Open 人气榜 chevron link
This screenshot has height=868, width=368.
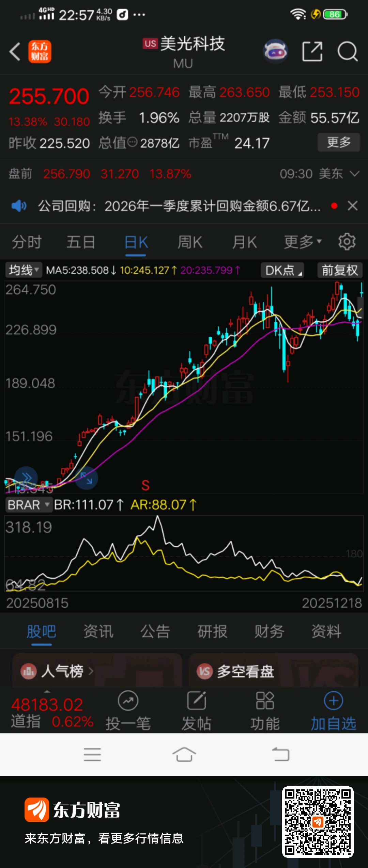coord(91,671)
